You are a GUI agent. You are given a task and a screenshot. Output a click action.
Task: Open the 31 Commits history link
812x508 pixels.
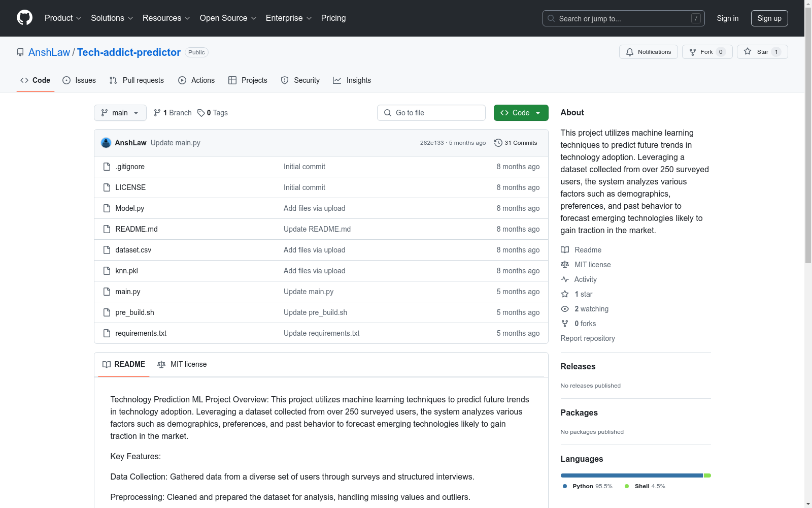click(516, 143)
